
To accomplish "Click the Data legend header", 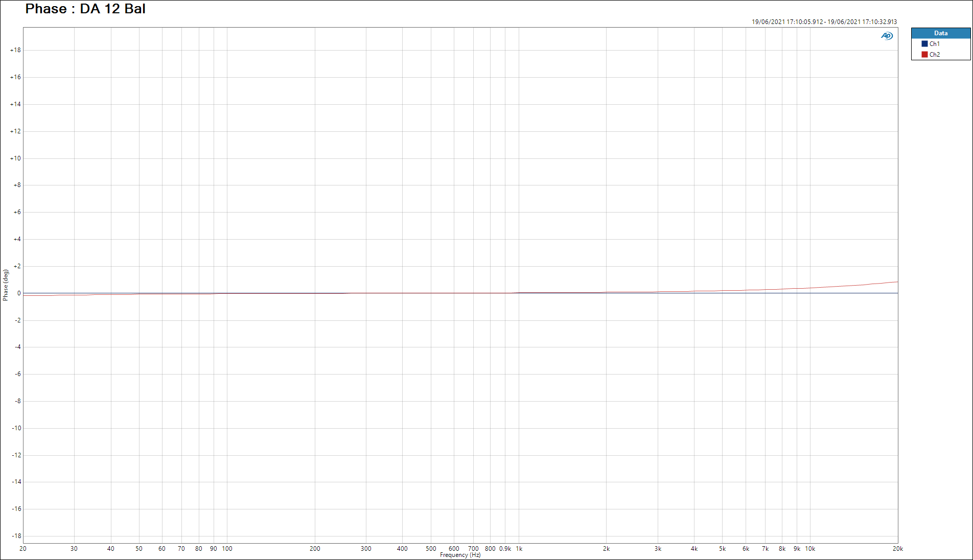I will point(940,33).
